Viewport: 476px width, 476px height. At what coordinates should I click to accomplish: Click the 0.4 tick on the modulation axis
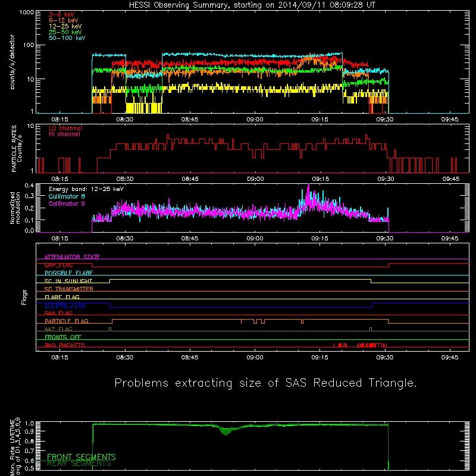(29, 186)
